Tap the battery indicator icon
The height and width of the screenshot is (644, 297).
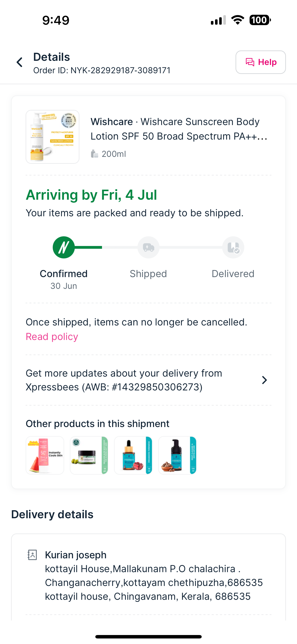tap(260, 20)
